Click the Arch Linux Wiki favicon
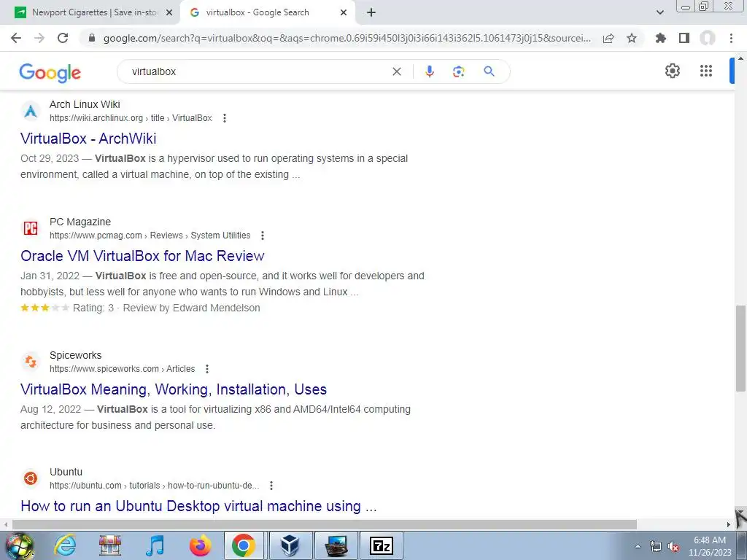The image size is (747, 560). tap(31, 112)
